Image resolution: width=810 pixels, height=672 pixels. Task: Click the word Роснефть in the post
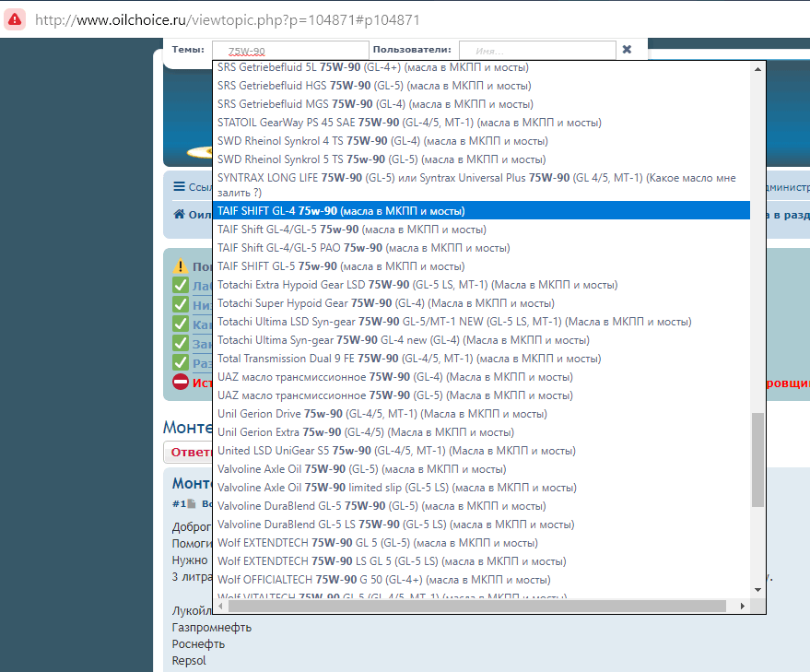coord(198,644)
